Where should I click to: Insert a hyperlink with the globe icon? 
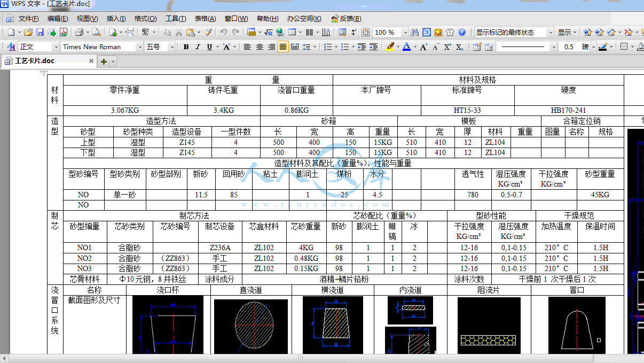(280, 32)
